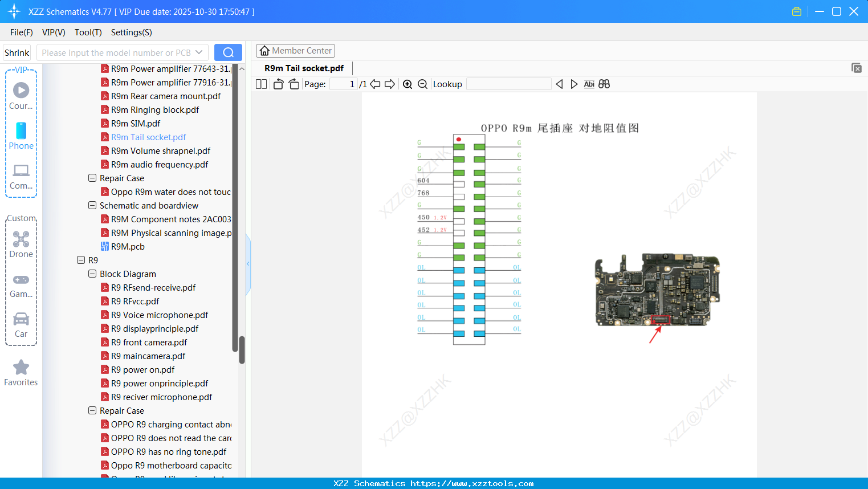Image resolution: width=868 pixels, height=489 pixels.
Task: Click the Shrink button
Action: click(17, 52)
